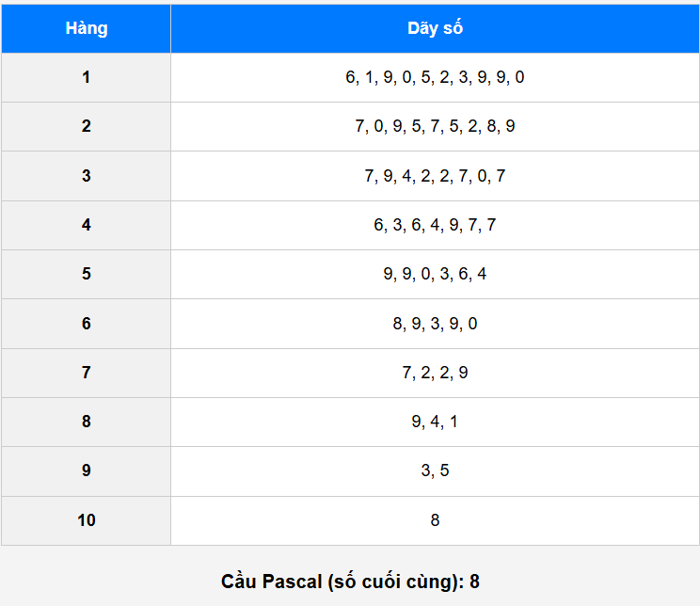This screenshot has width=700, height=606.
Task: Click sequence '6, 1, 9, 0, 5, 2, 3, 9, 9, 0'
Action: tap(435, 77)
